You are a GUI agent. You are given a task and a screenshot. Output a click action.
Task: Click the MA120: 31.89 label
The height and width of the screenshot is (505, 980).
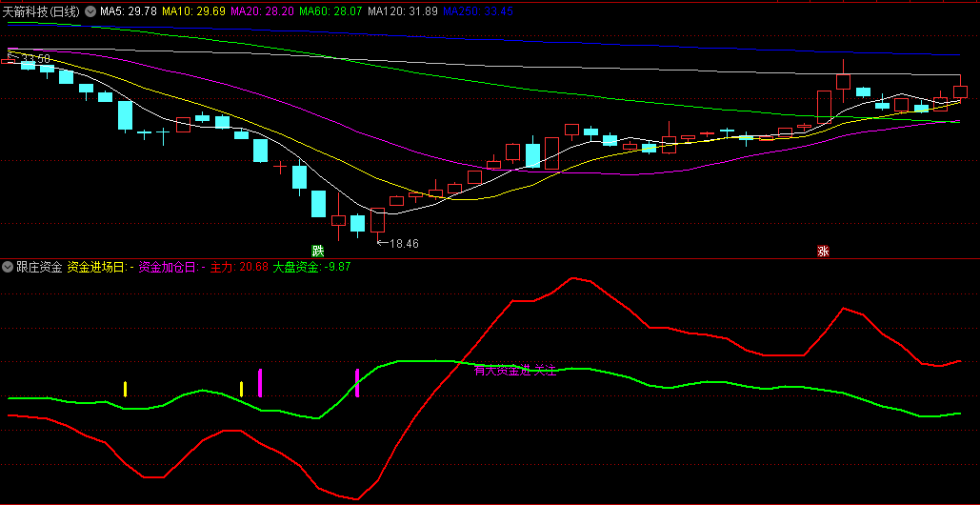(x=403, y=10)
